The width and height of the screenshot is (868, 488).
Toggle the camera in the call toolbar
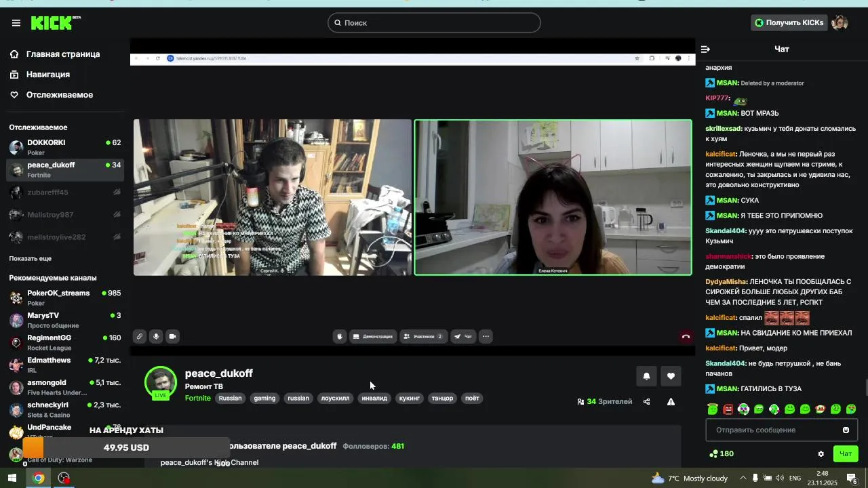[x=172, y=336]
